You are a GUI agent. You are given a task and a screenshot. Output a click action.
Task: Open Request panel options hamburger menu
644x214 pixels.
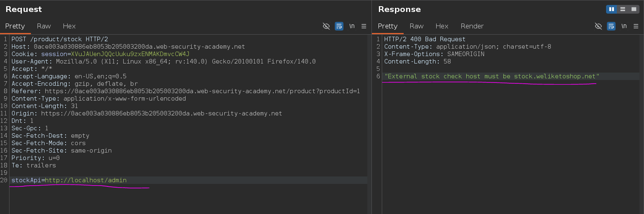pyautogui.click(x=364, y=26)
